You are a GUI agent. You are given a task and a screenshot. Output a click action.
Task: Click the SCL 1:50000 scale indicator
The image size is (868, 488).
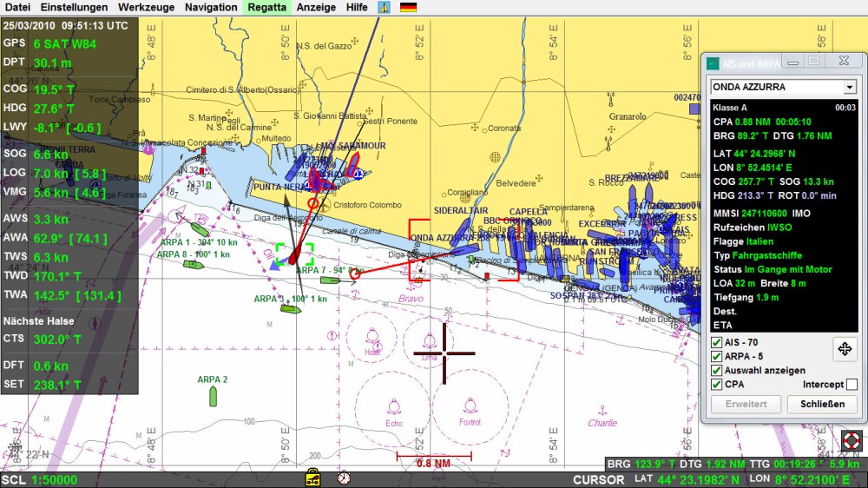40,479
